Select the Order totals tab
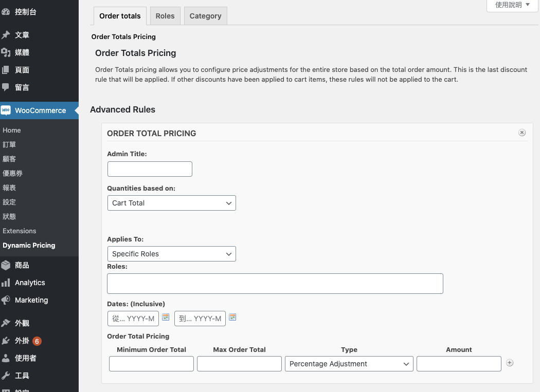The height and width of the screenshot is (392, 540). point(120,16)
